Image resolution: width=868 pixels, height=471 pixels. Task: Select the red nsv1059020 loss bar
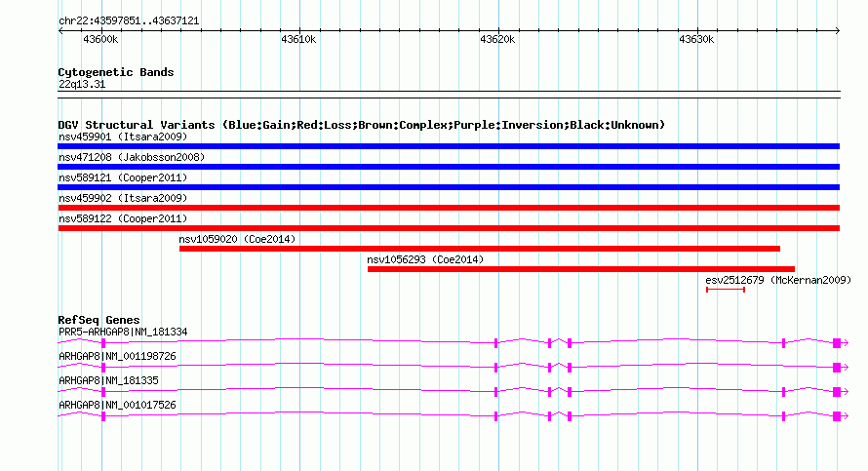(x=480, y=249)
